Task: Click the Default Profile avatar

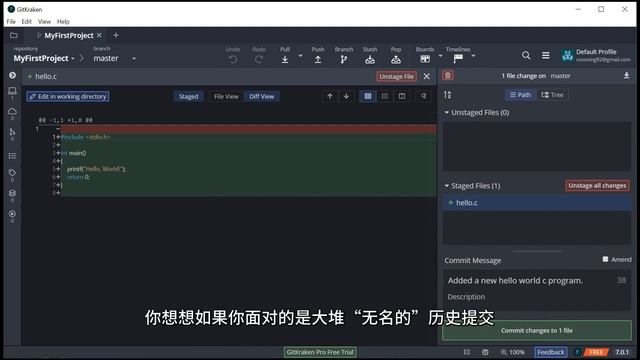Action: tap(567, 56)
